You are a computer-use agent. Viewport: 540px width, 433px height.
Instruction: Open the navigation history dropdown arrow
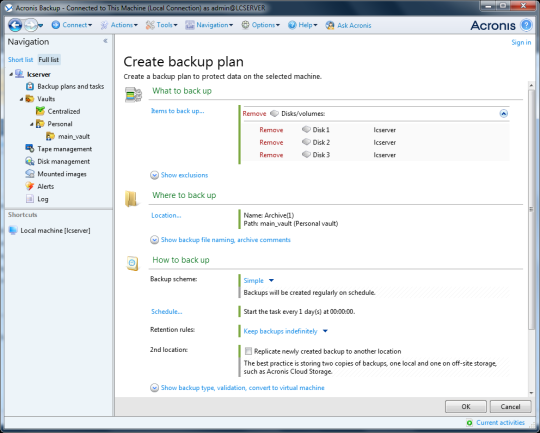click(41, 25)
